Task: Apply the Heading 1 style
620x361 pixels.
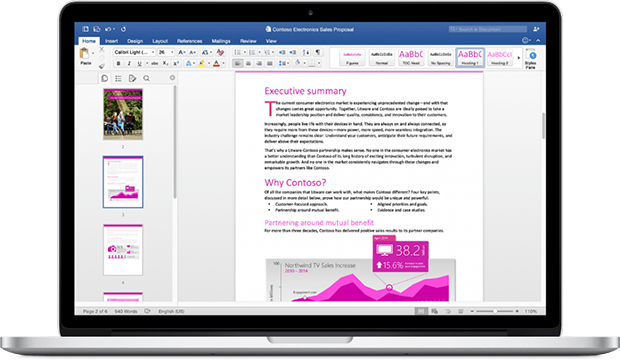Action: tap(470, 57)
